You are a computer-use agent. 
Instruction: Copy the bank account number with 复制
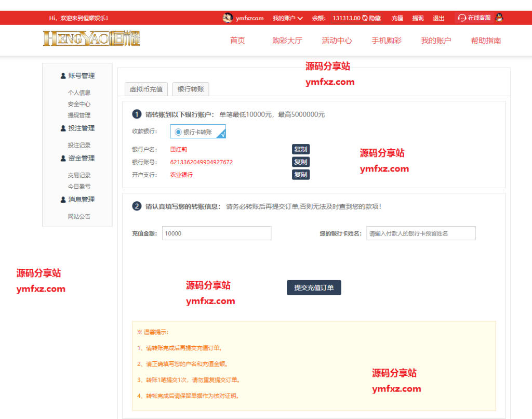pyautogui.click(x=301, y=162)
